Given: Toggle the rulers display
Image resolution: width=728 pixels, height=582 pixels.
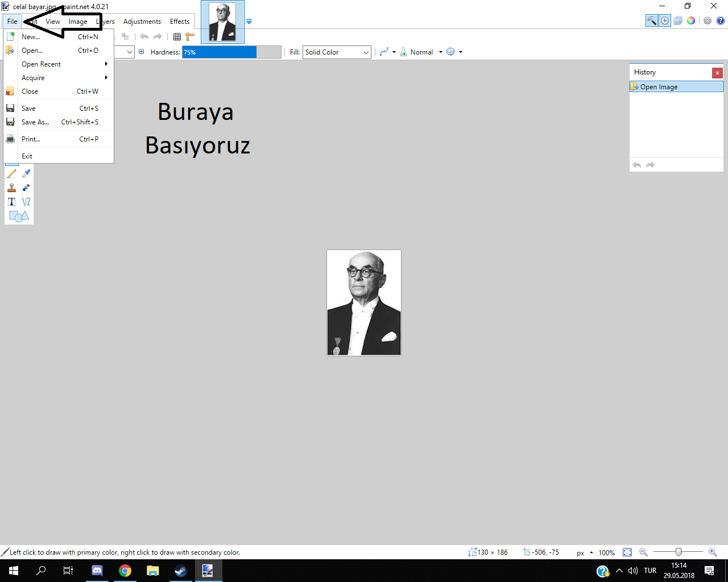Looking at the screenshot, I should [x=190, y=36].
